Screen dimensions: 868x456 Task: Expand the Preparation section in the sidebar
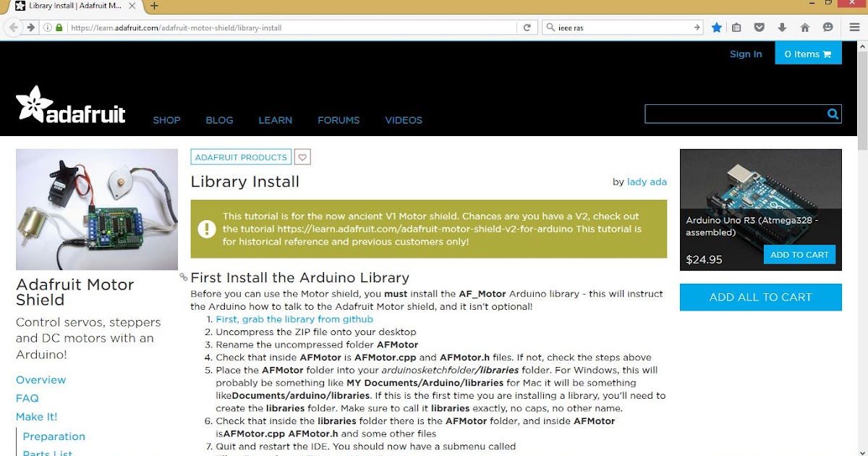point(54,436)
